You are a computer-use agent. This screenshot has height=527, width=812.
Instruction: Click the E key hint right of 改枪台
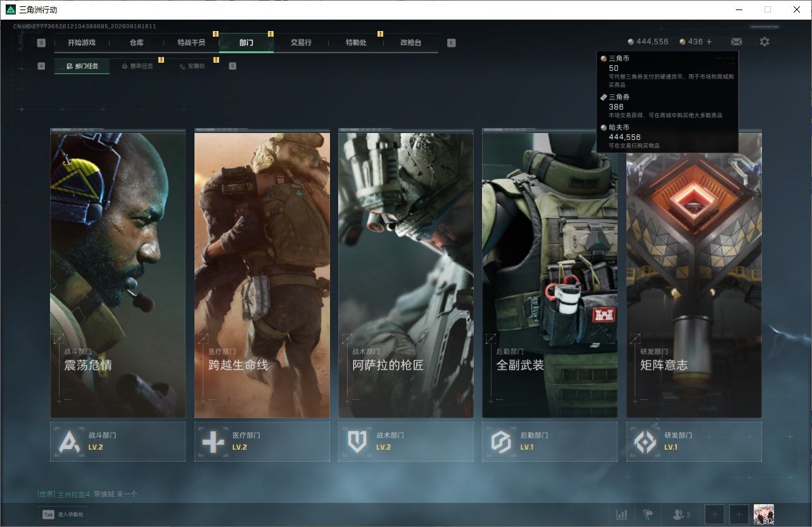click(451, 43)
